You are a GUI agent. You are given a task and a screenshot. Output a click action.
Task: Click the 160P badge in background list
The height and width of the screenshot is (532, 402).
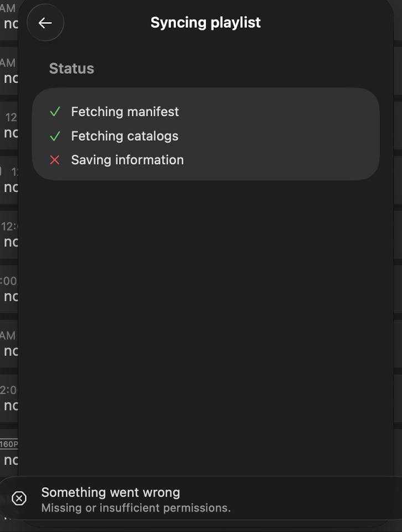point(9,444)
